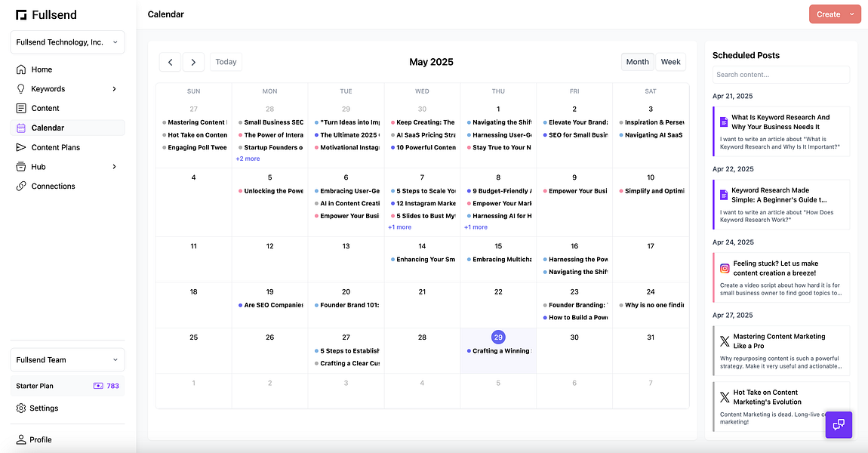
Task: Open 'Embracing Multicha' event on May 15
Action: pyautogui.click(x=498, y=260)
